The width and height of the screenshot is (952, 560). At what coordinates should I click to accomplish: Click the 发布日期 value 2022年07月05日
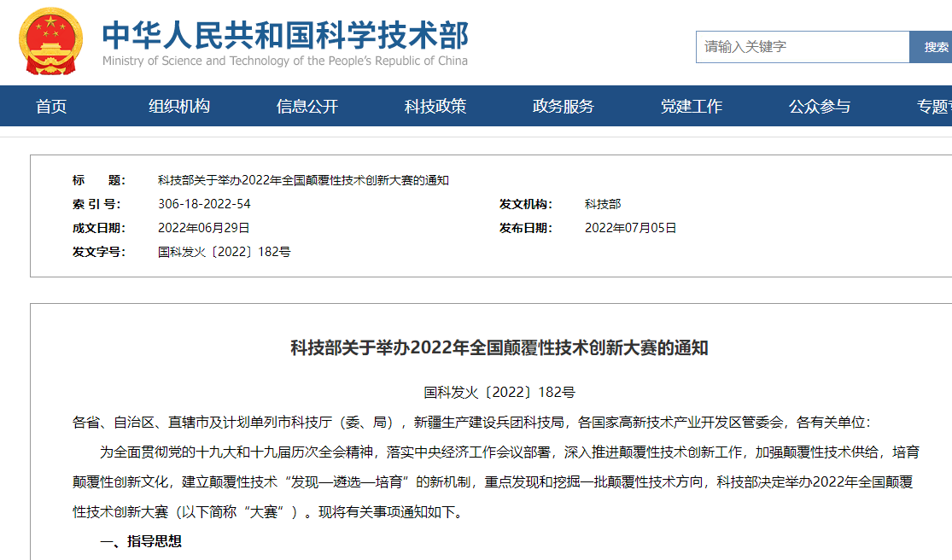click(630, 228)
